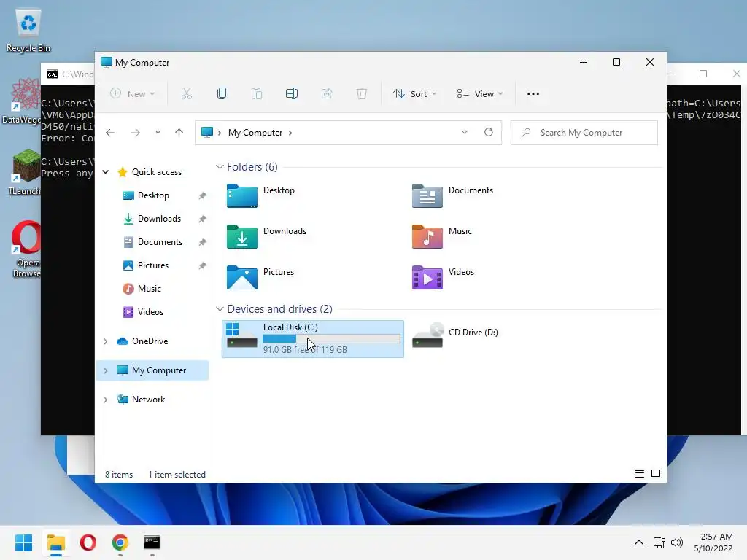Viewport: 747px width, 560px height.
Task: Switch to details view in status bar
Action: tap(640, 474)
